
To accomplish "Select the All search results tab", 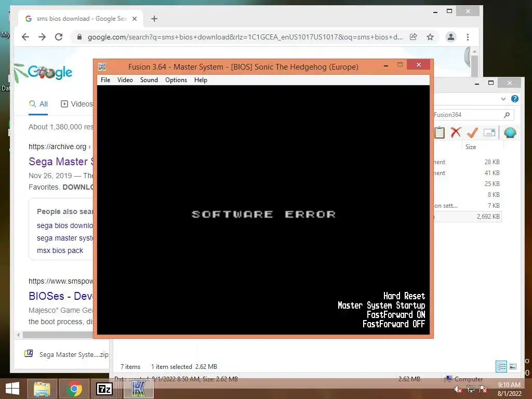I will 38,104.
